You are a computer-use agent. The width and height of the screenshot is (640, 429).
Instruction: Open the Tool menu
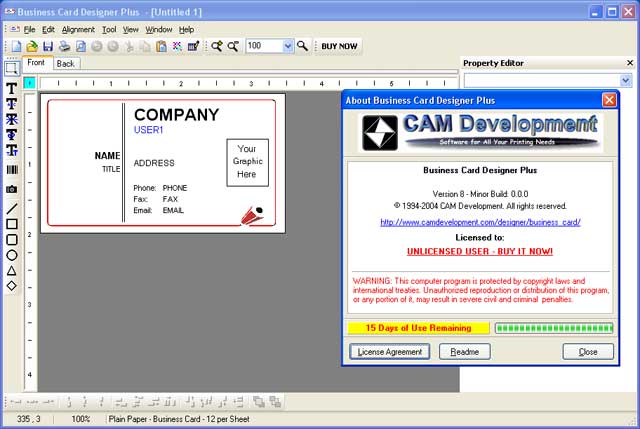[109, 30]
